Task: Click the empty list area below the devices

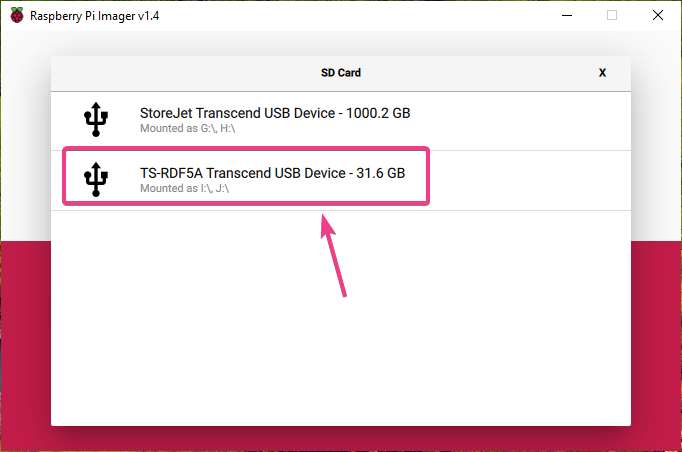Action: coord(341,320)
